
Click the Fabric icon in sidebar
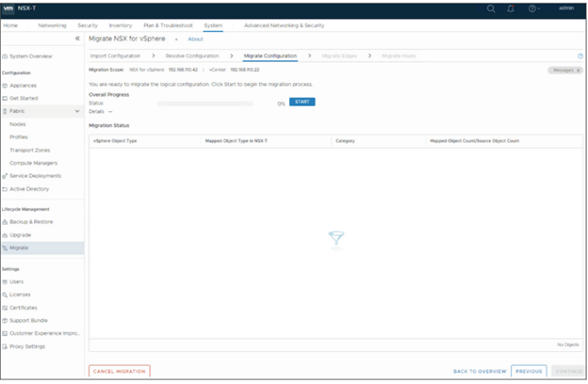5,111
